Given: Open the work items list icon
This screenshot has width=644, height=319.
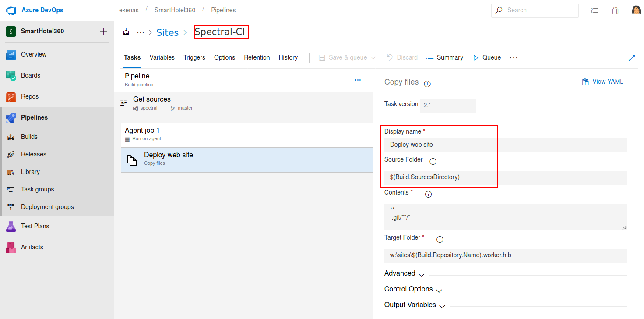Looking at the screenshot, I should [x=595, y=11].
